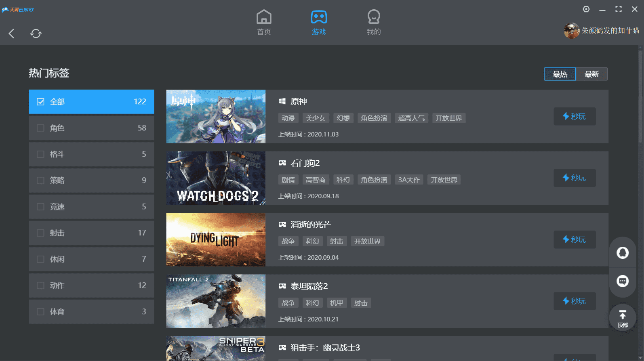Click the customer service headset icon
Image resolution: width=644 pixels, height=361 pixels.
[x=622, y=253]
